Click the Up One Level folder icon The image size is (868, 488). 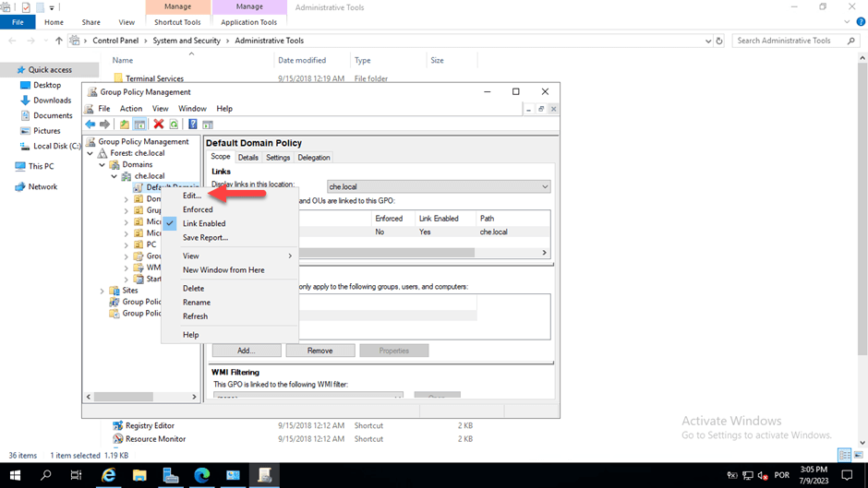(x=125, y=125)
